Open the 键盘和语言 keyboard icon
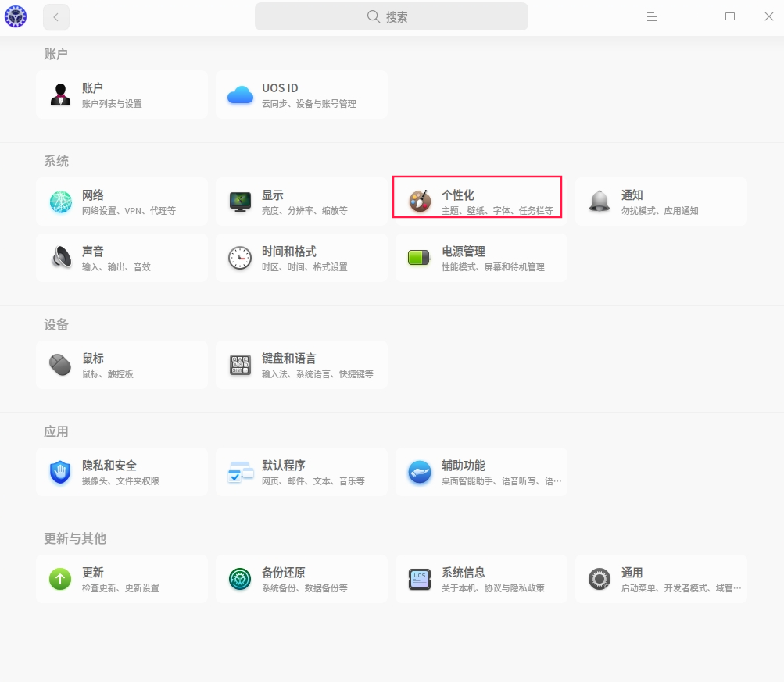 pos(240,365)
